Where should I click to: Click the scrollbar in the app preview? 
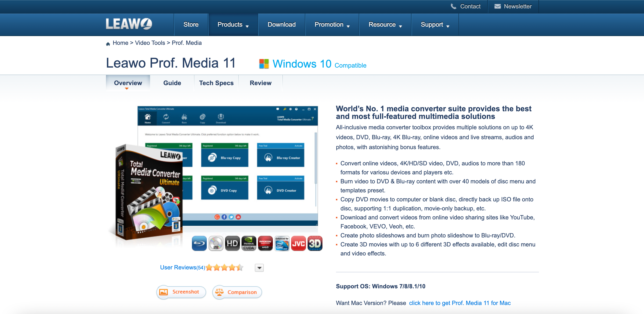click(316, 159)
